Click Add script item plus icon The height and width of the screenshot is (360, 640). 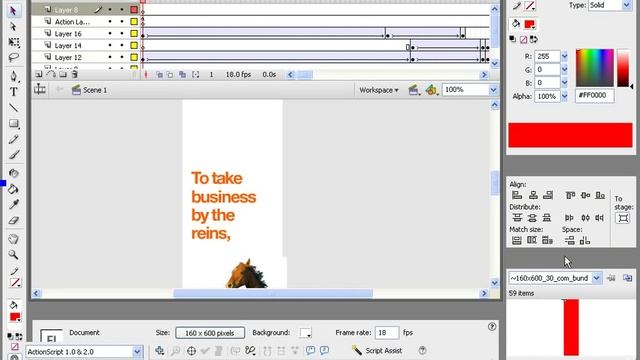coord(160,351)
